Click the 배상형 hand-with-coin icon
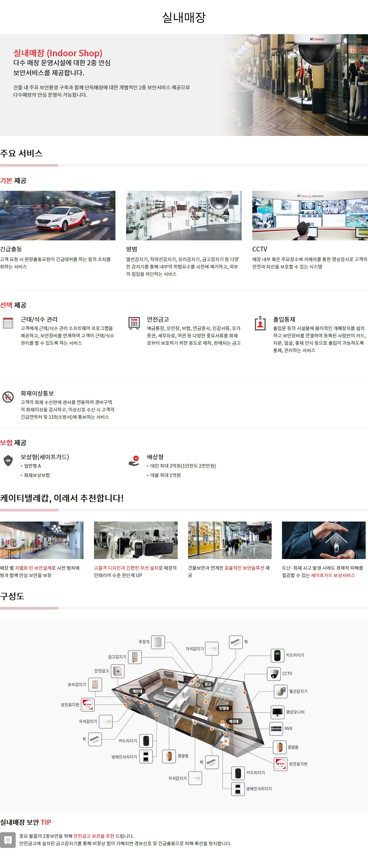Image resolution: width=368 pixels, height=868 pixels. [x=134, y=461]
